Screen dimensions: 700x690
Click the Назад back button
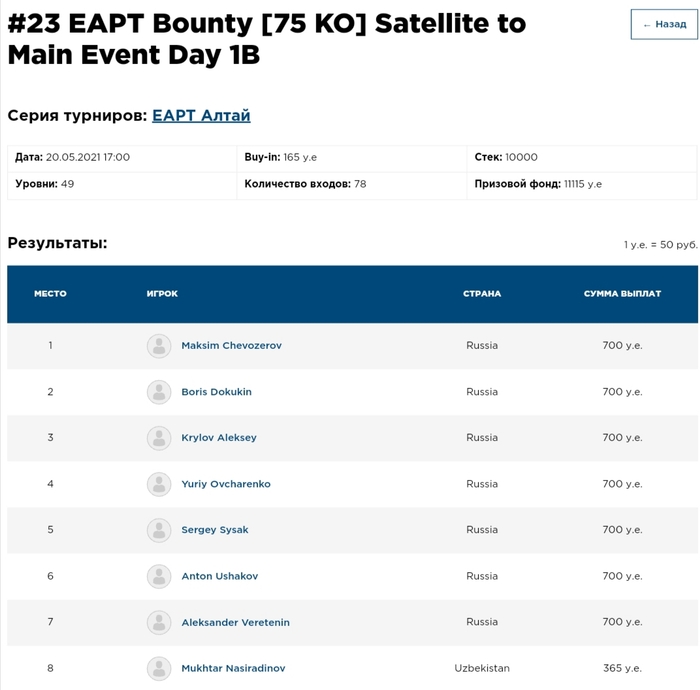[x=664, y=24]
